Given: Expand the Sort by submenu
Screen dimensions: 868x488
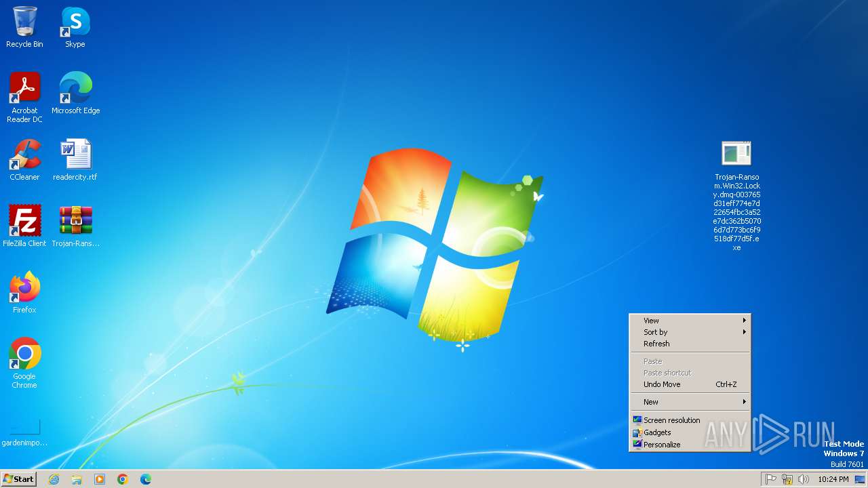Looking at the screenshot, I should point(690,332).
